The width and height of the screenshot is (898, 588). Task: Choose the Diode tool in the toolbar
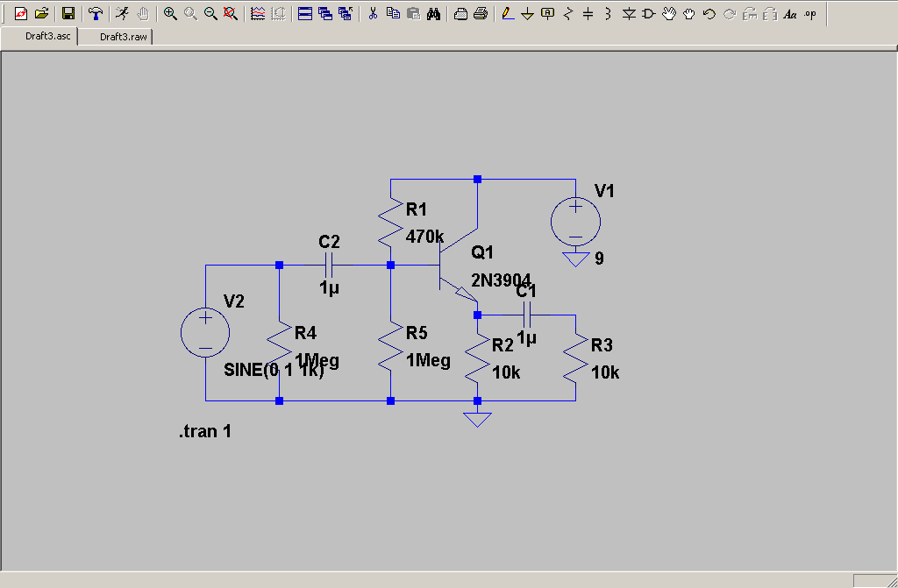[629, 13]
